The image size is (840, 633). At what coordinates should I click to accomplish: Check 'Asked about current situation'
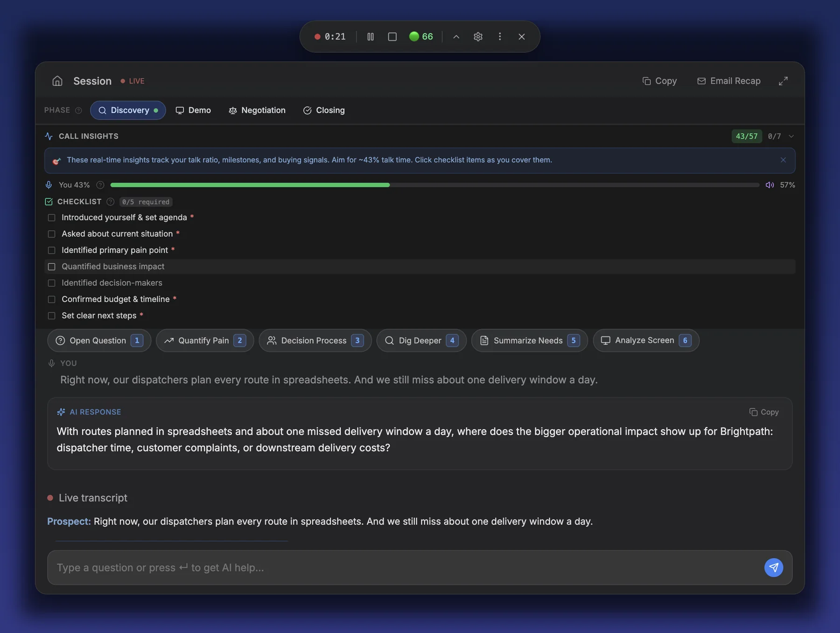click(x=51, y=234)
